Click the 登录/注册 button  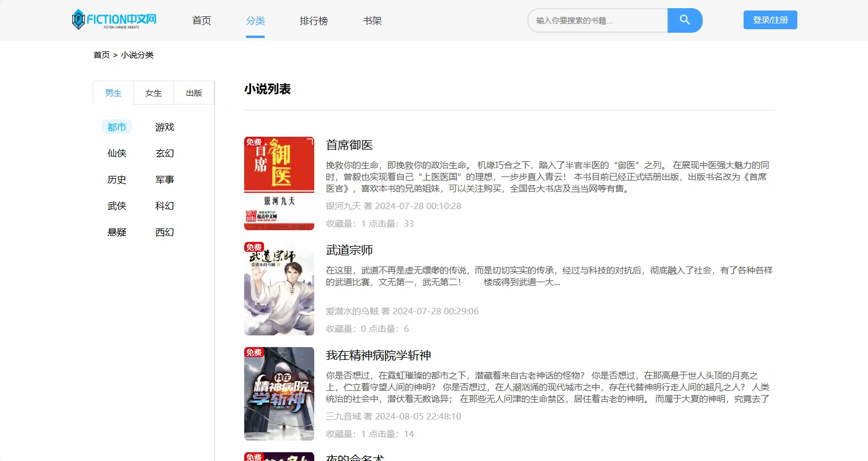(770, 20)
